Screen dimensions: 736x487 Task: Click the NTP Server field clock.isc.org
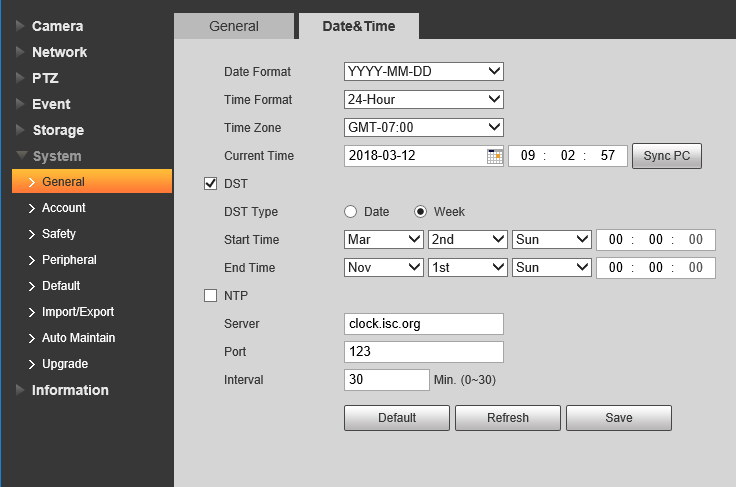point(424,324)
